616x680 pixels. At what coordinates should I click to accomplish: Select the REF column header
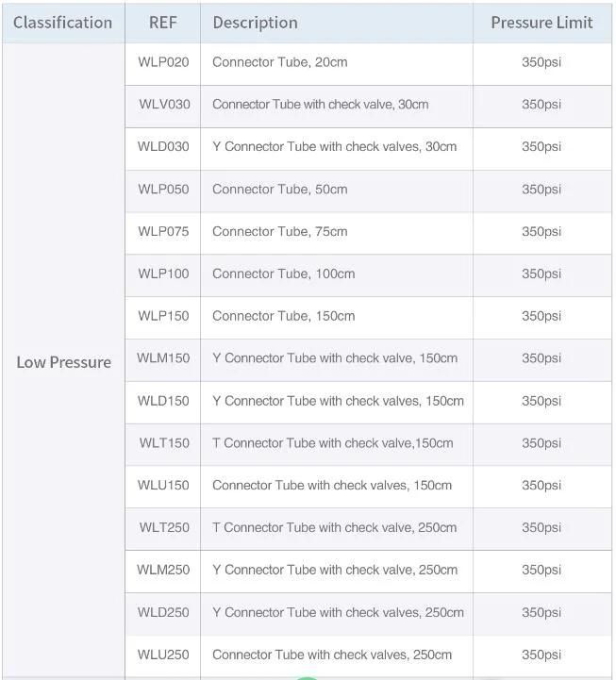(163, 23)
